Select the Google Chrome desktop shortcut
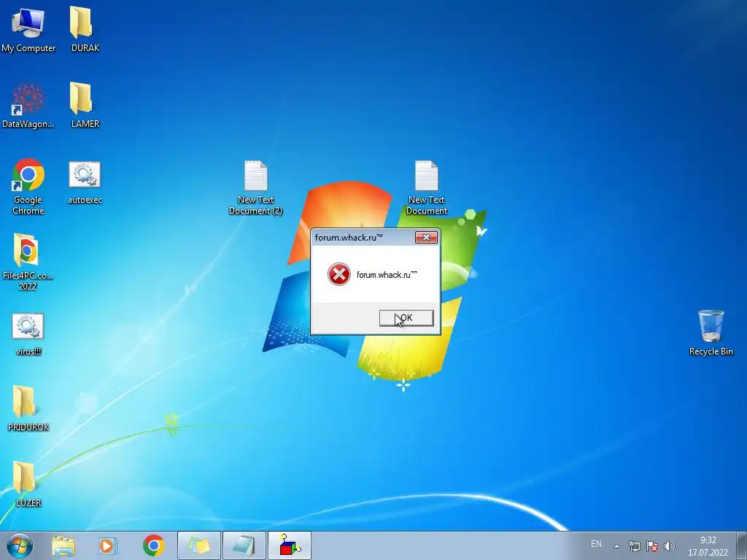This screenshot has height=560, width=747. [x=28, y=187]
